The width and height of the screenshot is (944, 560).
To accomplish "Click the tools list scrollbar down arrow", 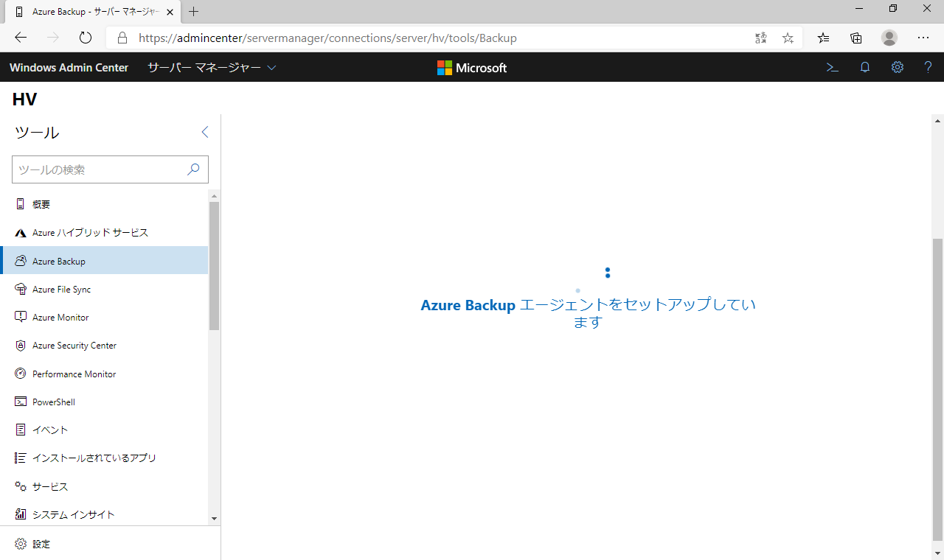I will point(215,519).
